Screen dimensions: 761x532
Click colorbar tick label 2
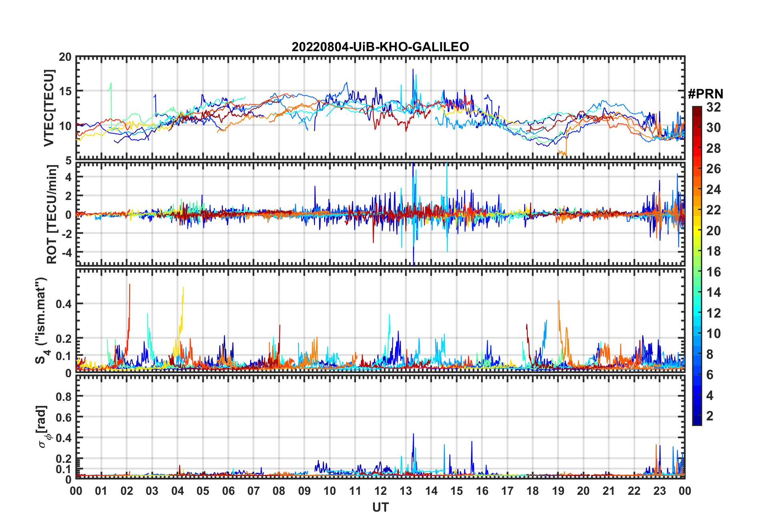point(710,416)
